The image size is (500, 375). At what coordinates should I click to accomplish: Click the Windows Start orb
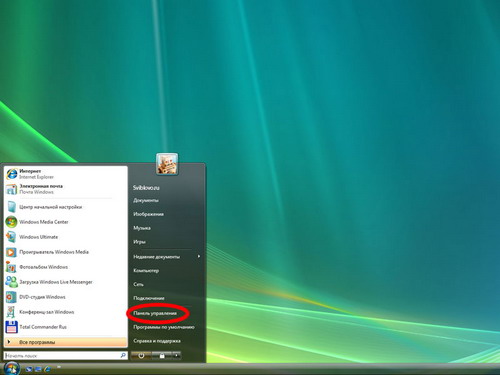(x=12, y=368)
